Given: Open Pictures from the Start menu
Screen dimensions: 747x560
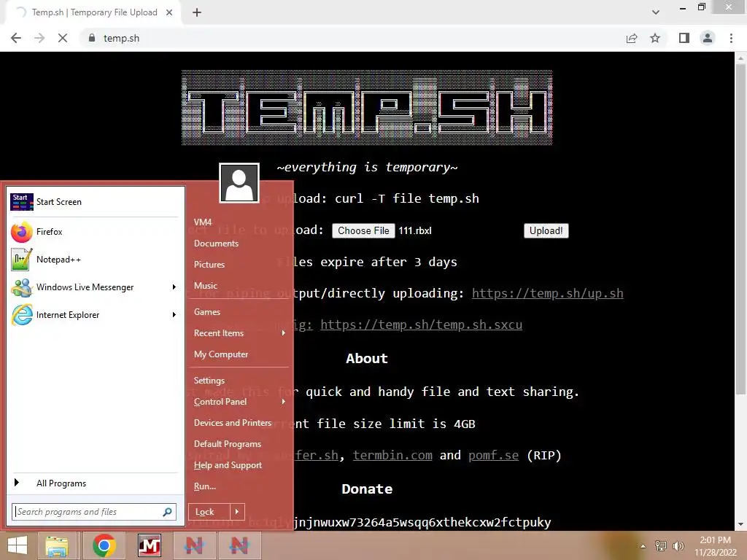Looking at the screenshot, I should [209, 264].
